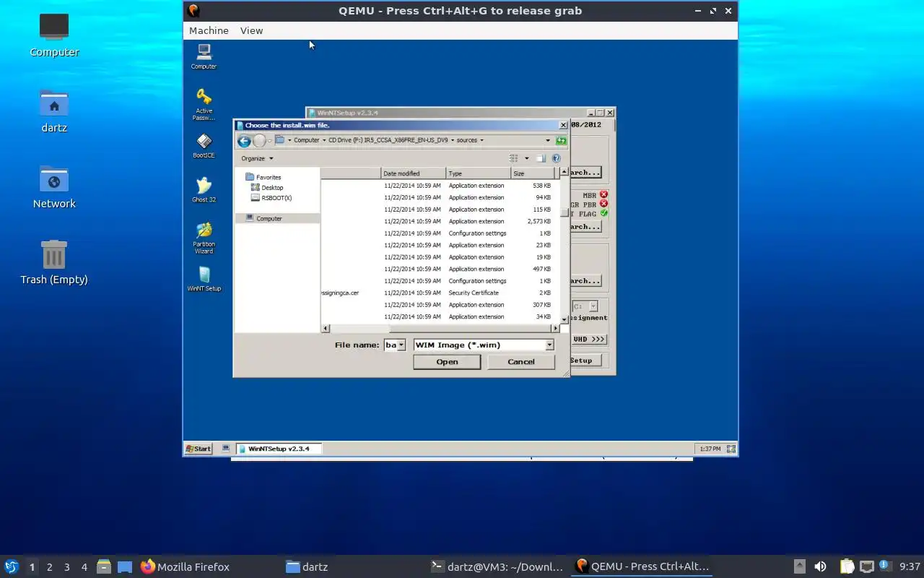
Task: Click the refresh button beside address bar
Action: point(561,141)
